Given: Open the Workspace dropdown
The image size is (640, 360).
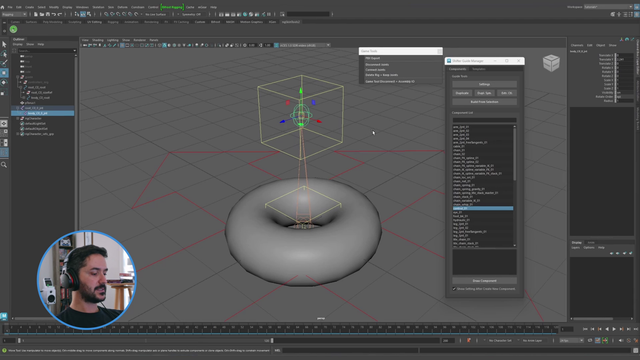Looking at the screenshot, I should click(608, 7).
